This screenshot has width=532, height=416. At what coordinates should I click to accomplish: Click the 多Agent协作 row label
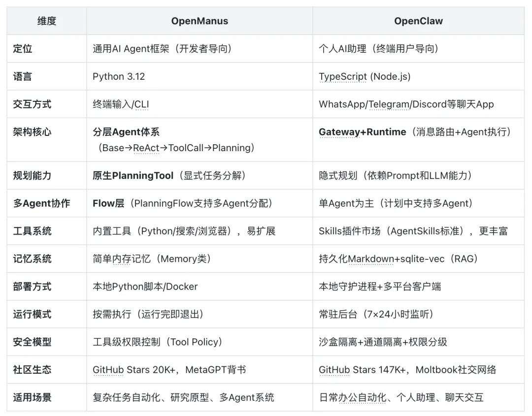(x=41, y=203)
